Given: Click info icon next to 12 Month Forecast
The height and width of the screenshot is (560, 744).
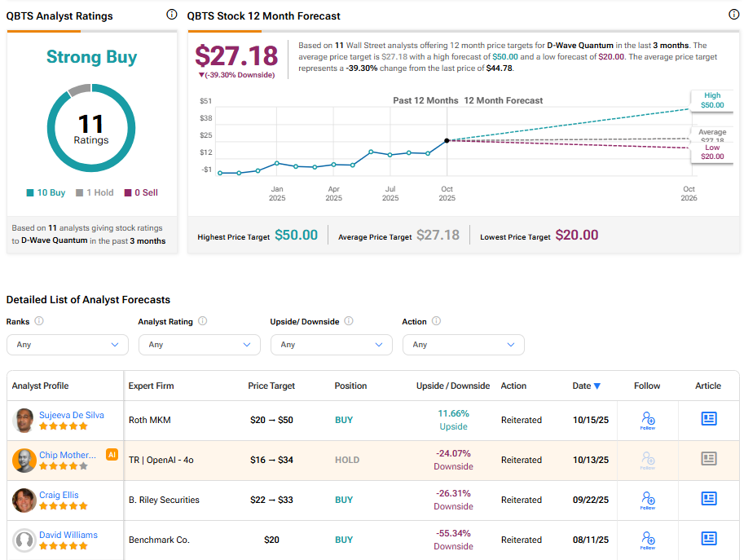Looking at the screenshot, I should (733, 15).
